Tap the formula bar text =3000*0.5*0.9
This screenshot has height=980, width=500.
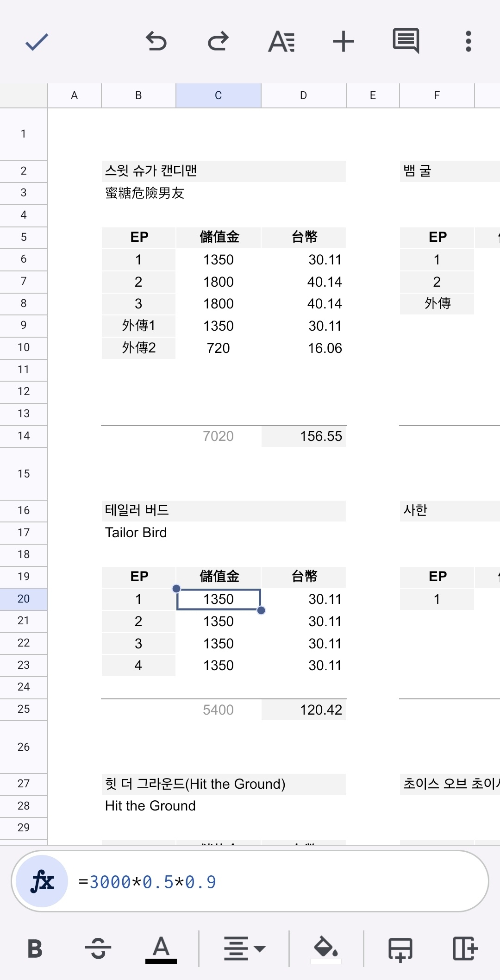pyautogui.click(x=147, y=882)
